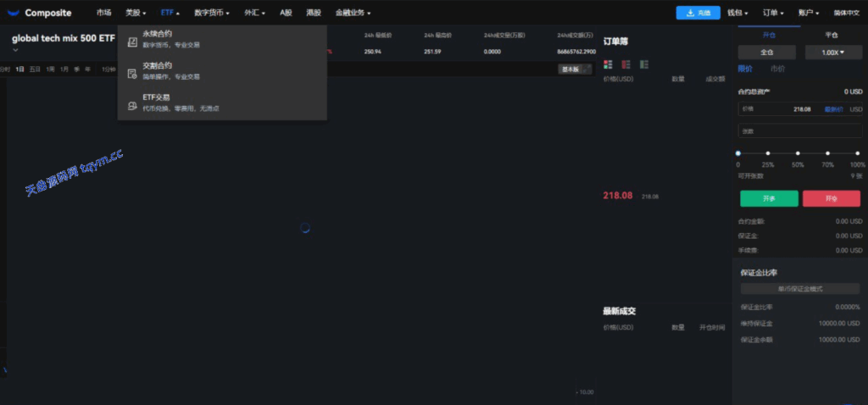The image size is (868, 405).
Task: Switch to 市价 market order type
Action: (776, 69)
